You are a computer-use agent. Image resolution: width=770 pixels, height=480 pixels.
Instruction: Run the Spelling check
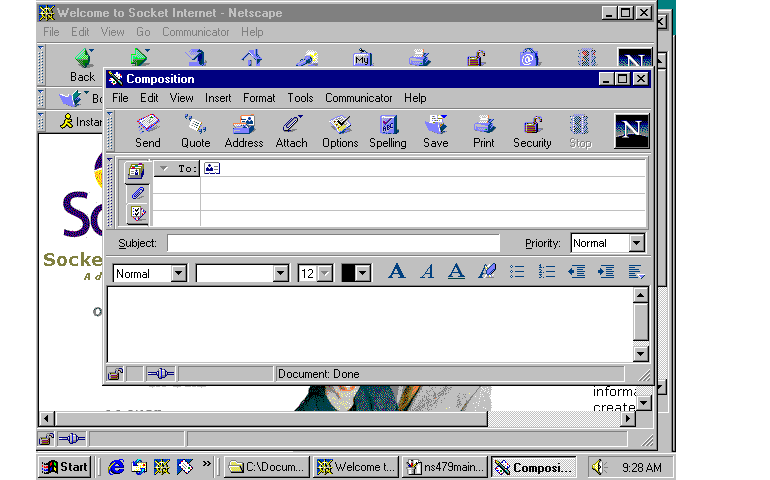tap(387, 131)
